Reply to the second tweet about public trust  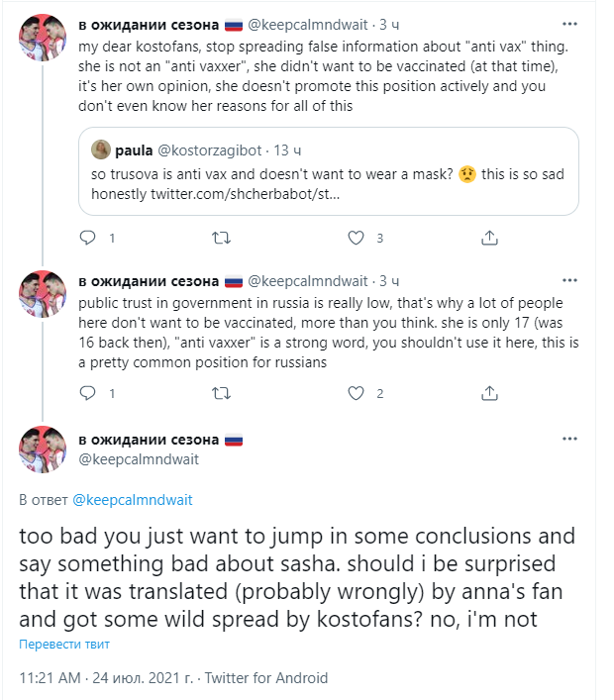coord(87,393)
